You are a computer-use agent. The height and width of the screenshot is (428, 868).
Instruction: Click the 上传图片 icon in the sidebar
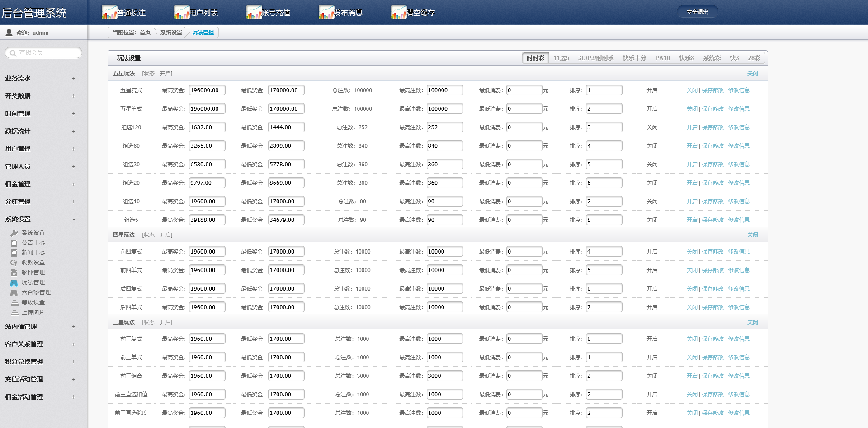click(14, 312)
